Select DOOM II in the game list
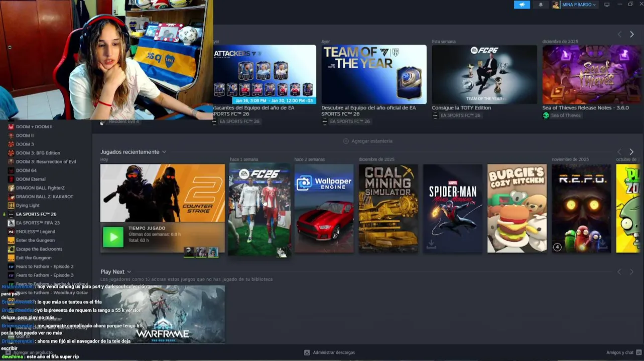644x361 pixels. coord(25,135)
